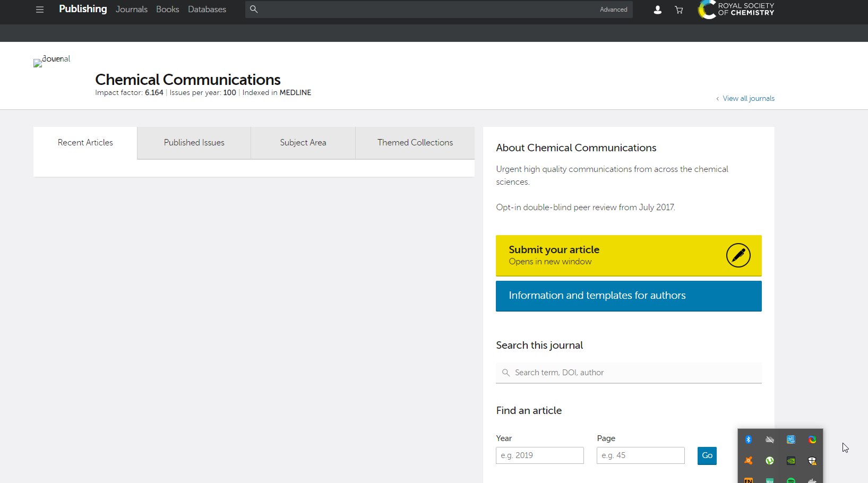
Task: Go to View all journals
Action: point(749,98)
